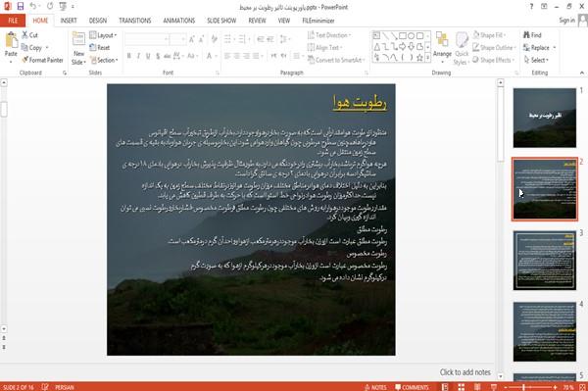The width and height of the screenshot is (588, 391).
Task: Open the Section dropdown
Action: [104, 60]
